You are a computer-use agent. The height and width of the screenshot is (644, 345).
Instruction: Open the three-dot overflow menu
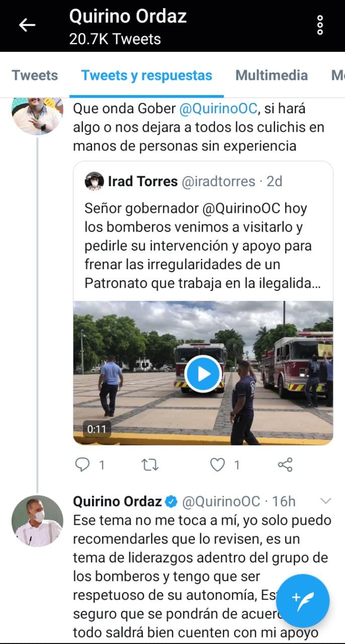click(320, 25)
